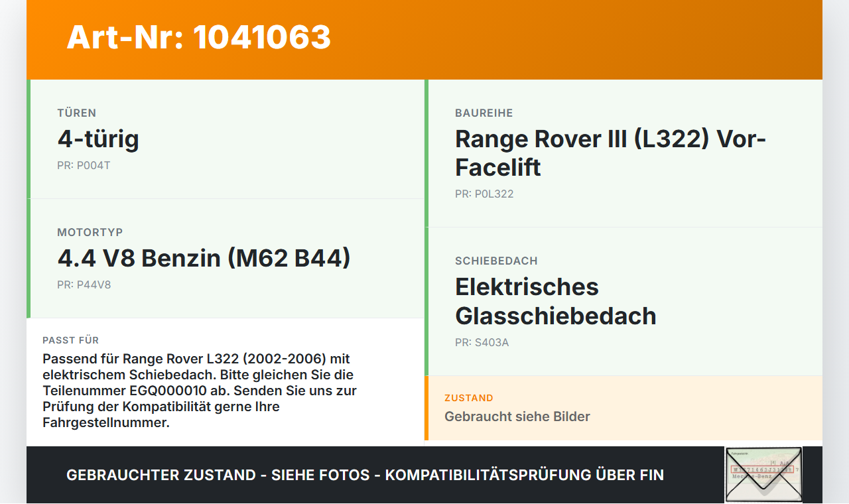
Task: Click the MOTORTYP label
Action: [90, 232]
